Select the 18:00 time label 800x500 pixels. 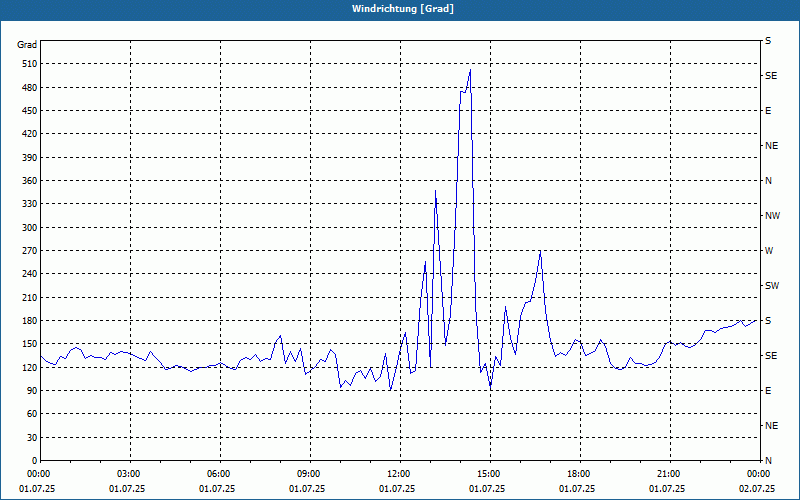577,474
